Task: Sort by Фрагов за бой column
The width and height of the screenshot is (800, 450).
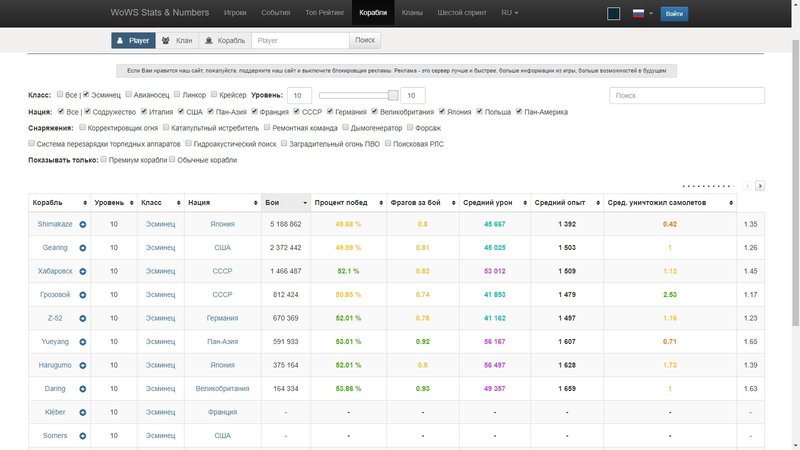Action: [422, 203]
